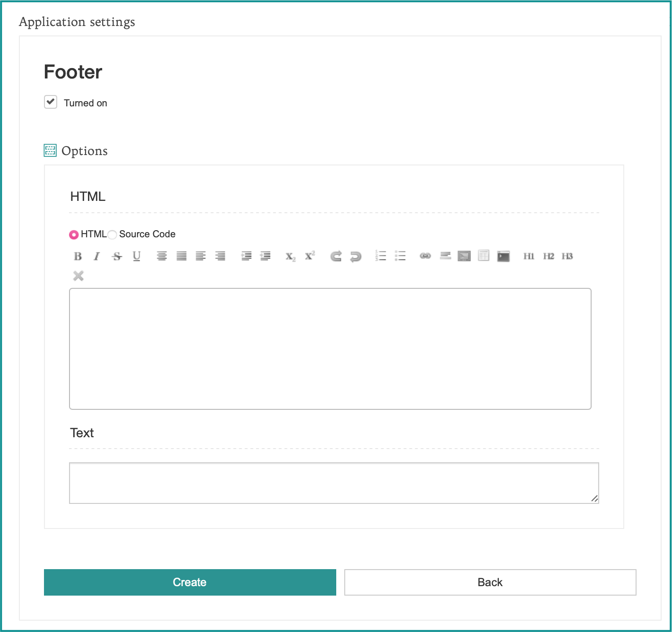Screen dimensions: 672x632
Task: Apply superscript formatting
Action: pyautogui.click(x=309, y=256)
